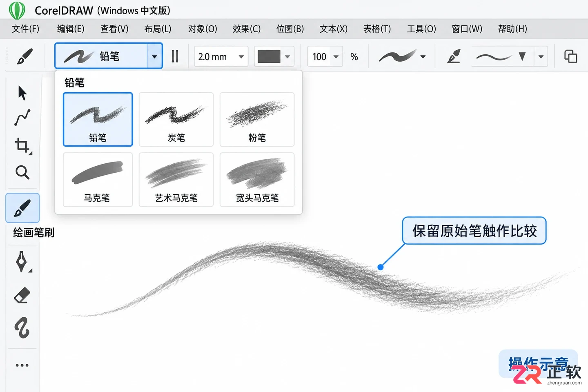
Task: Open the 文本(X) menu
Action: [334, 29]
